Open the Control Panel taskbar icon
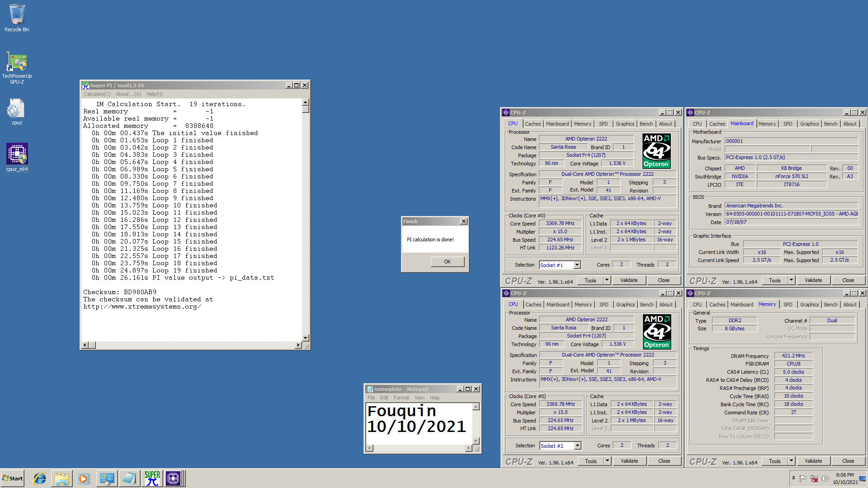The height and width of the screenshot is (488, 868). [107, 479]
